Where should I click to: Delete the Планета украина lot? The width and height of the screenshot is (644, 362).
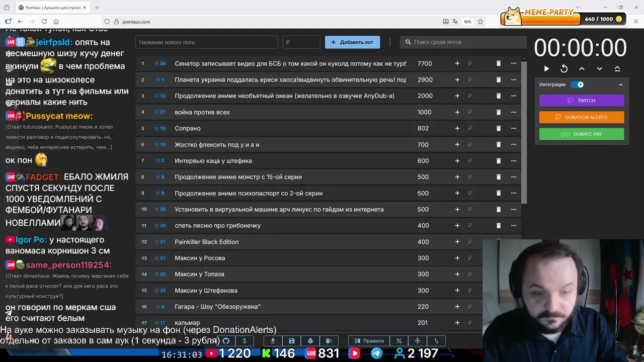coord(499,79)
